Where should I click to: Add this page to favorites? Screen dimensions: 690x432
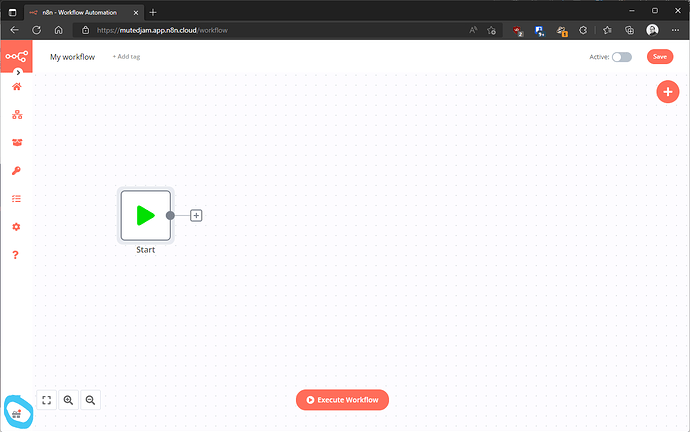point(492,30)
